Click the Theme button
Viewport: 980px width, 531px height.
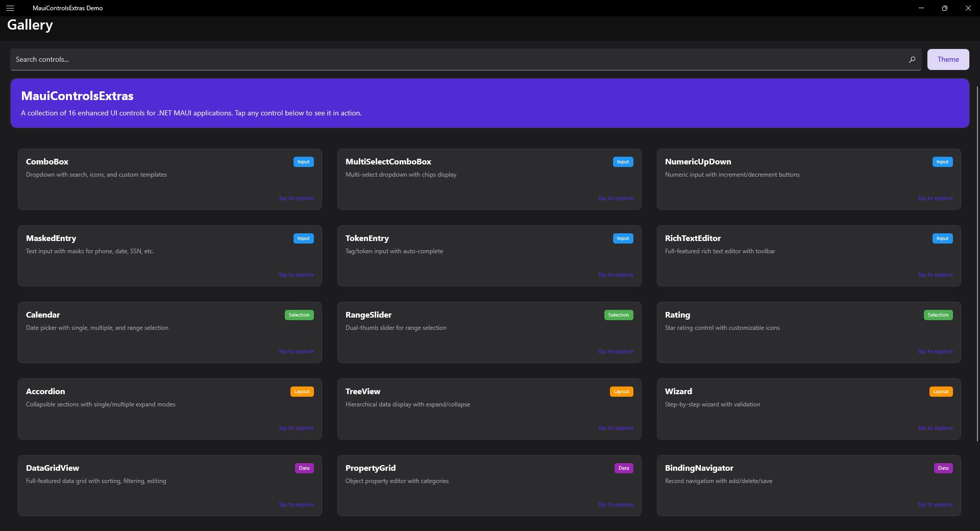(x=948, y=59)
